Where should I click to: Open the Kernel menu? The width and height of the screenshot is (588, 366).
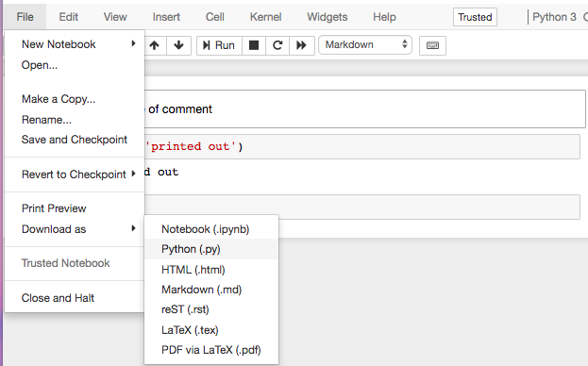pos(265,17)
